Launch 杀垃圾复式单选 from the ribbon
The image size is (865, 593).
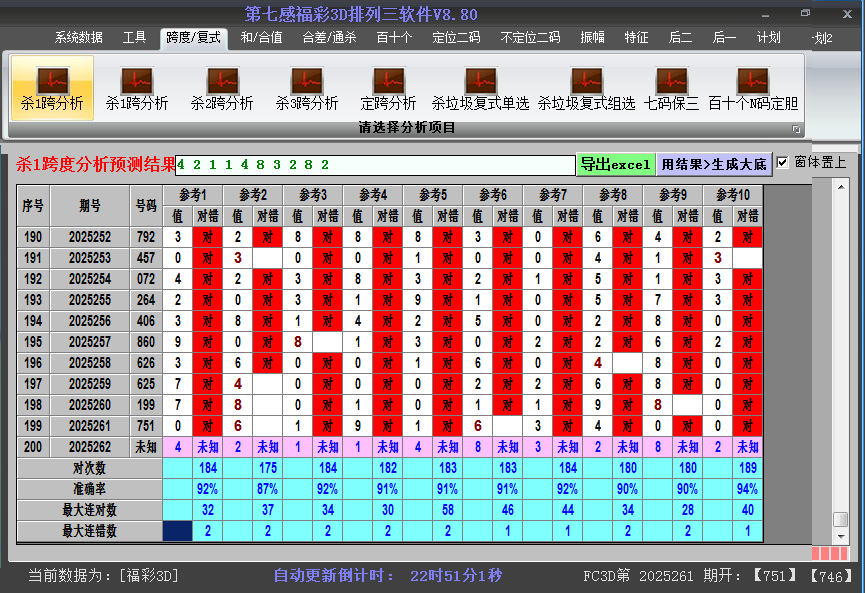(x=480, y=89)
